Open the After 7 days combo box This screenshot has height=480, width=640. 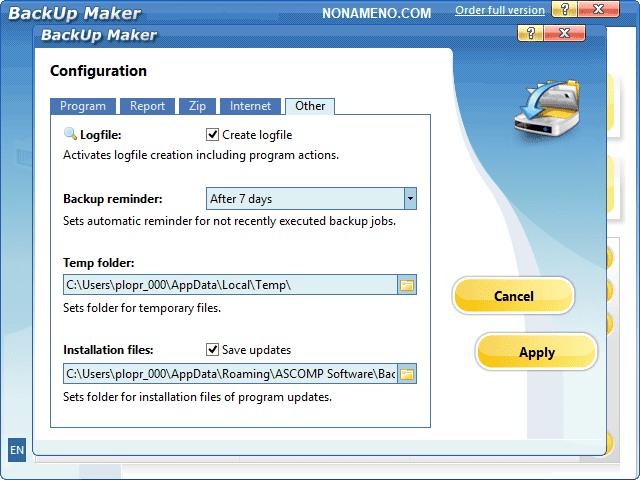(304, 199)
